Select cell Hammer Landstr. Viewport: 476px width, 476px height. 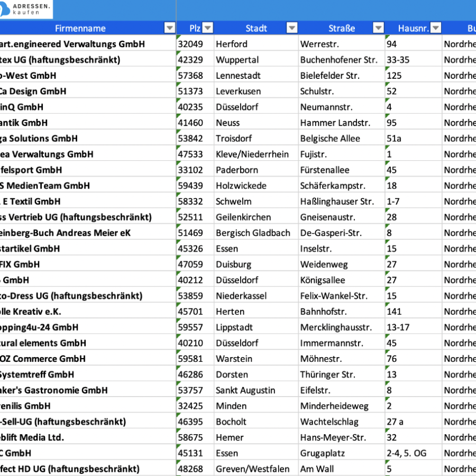click(342, 123)
